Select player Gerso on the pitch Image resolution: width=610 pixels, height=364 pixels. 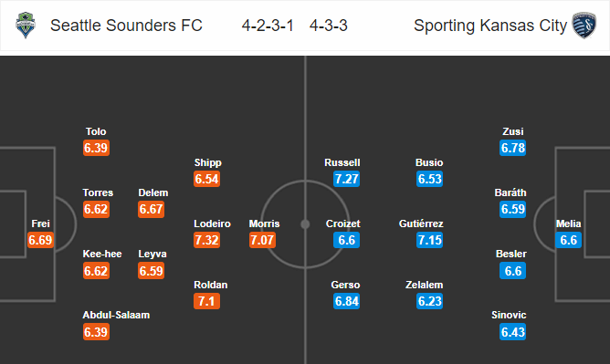(345, 285)
